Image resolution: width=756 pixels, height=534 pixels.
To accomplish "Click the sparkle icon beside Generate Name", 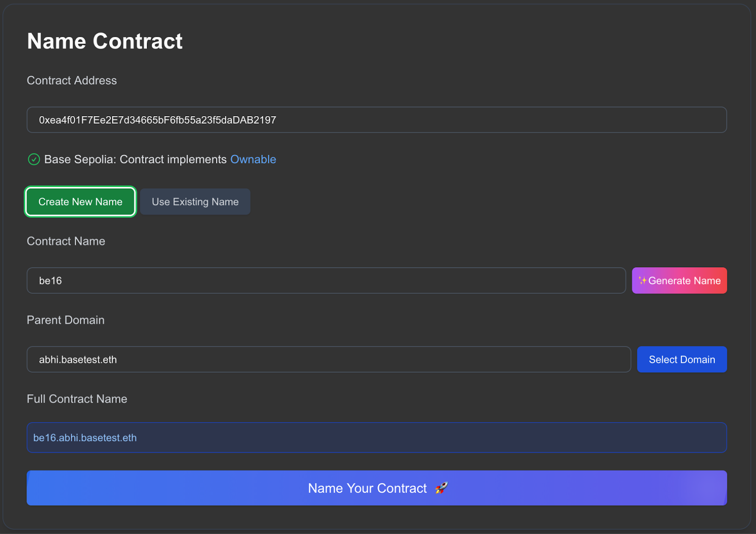I will coord(643,280).
